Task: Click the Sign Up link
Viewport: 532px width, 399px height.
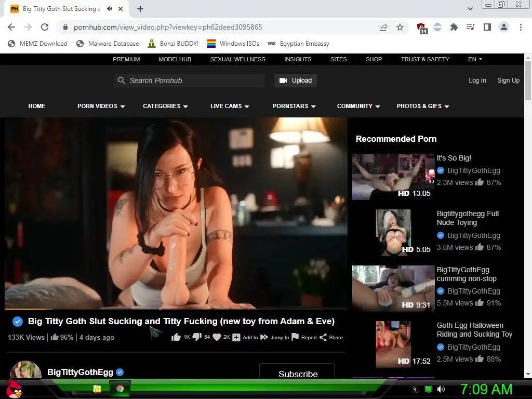Action: [508, 81]
